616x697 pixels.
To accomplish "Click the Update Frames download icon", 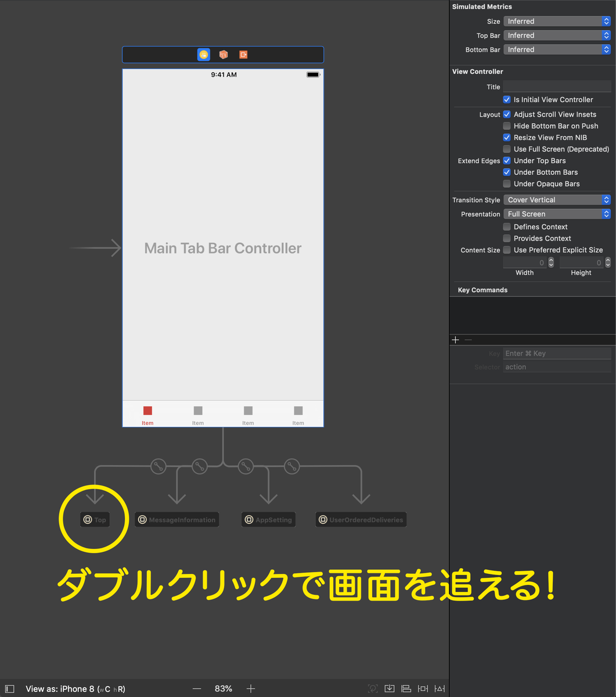I will coord(390,688).
